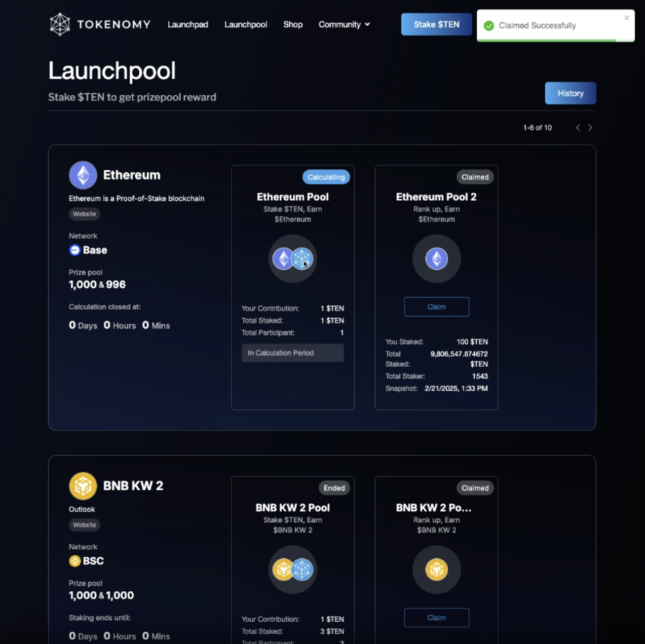This screenshot has height=644, width=645.
Task: Click the large BNB KW 2 logo
Action: [83, 486]
